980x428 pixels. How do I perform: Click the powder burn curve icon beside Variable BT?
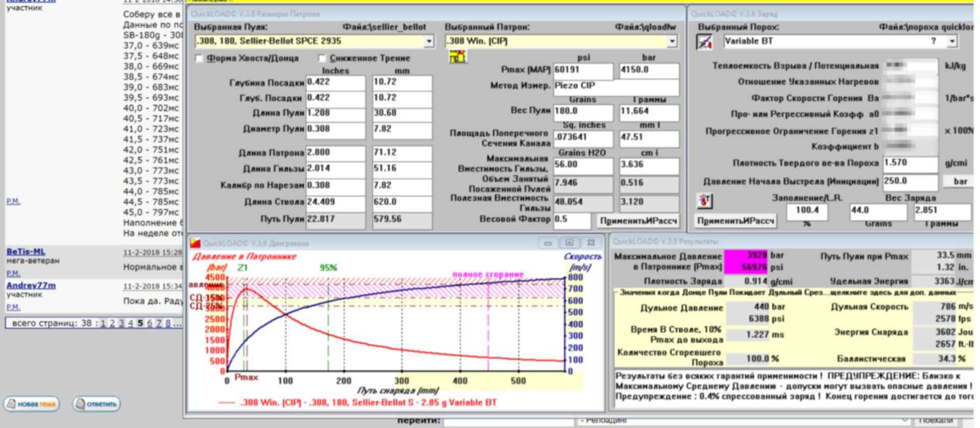pos(704,42)
